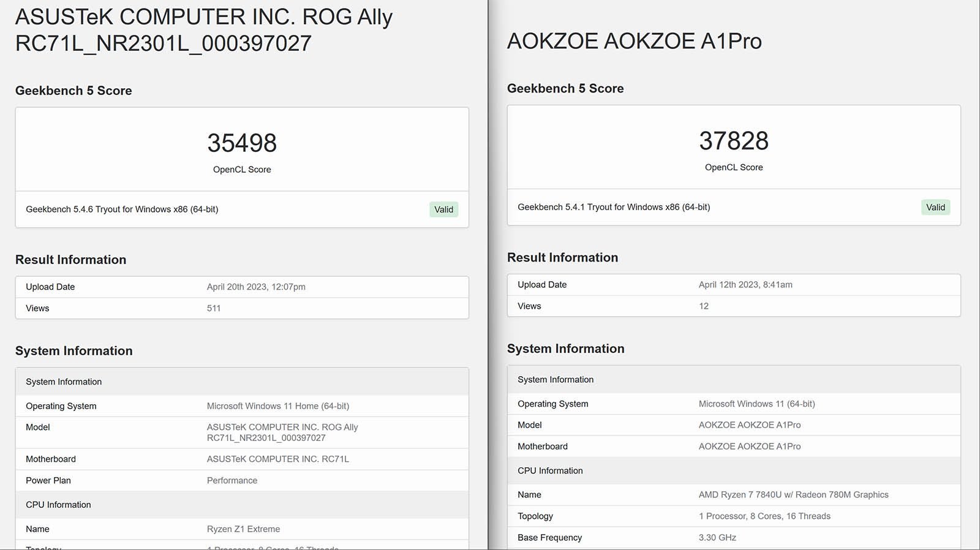Click the Power Plan value 'Performance'
Viewport: 980px width, 550px height.
coord(232,480)
